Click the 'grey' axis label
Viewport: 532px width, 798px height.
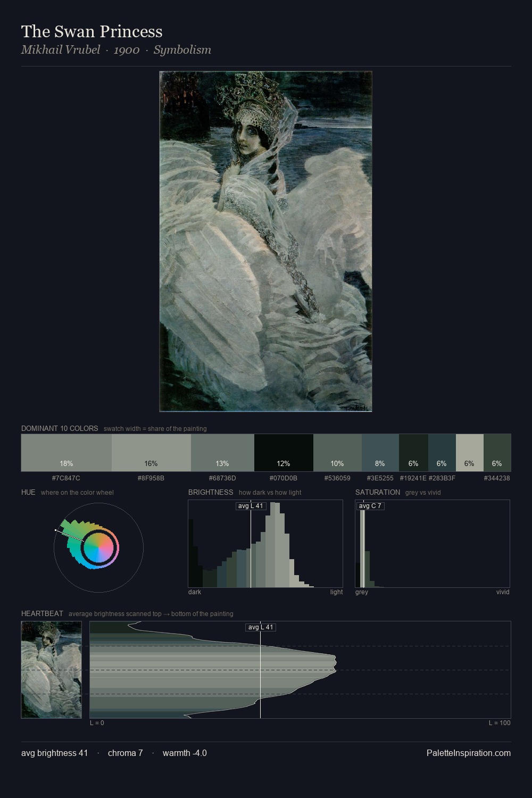[x=362, y=592]
